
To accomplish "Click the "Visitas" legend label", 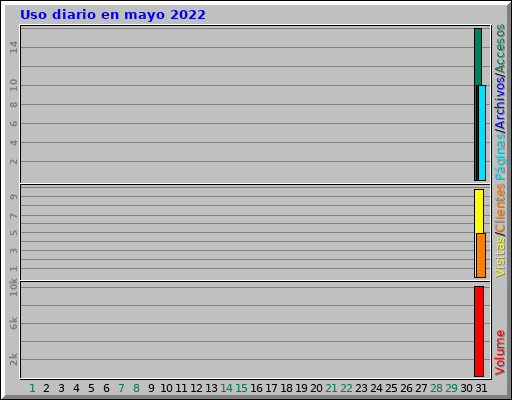I will coord(500,257).
